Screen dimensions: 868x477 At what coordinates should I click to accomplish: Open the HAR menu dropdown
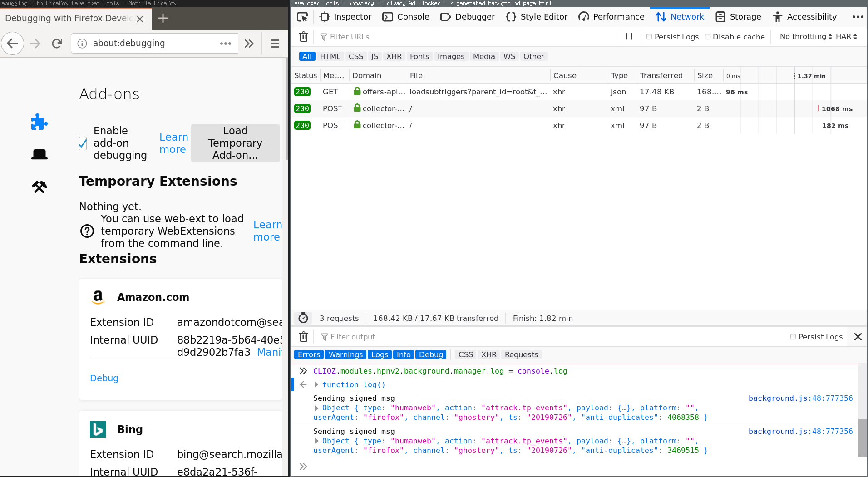(x=846, y=36)
